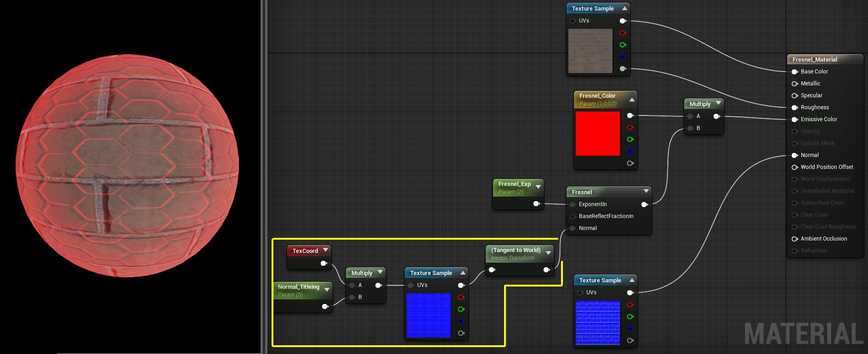Expand the Tangent to World node arrow
Image resolution: width=868 pixels, height=354 pixels.
[x=548, y=253]
